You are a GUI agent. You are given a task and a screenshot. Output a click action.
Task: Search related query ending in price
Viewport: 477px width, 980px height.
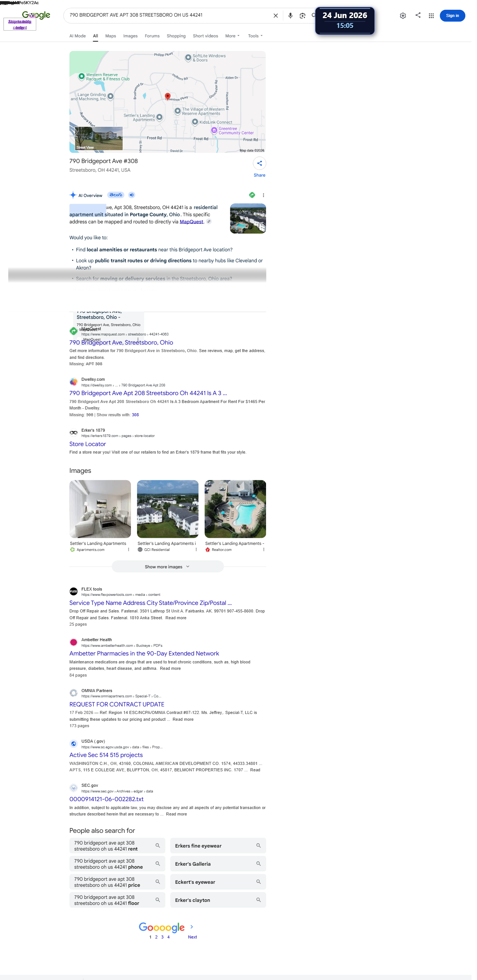118,892
